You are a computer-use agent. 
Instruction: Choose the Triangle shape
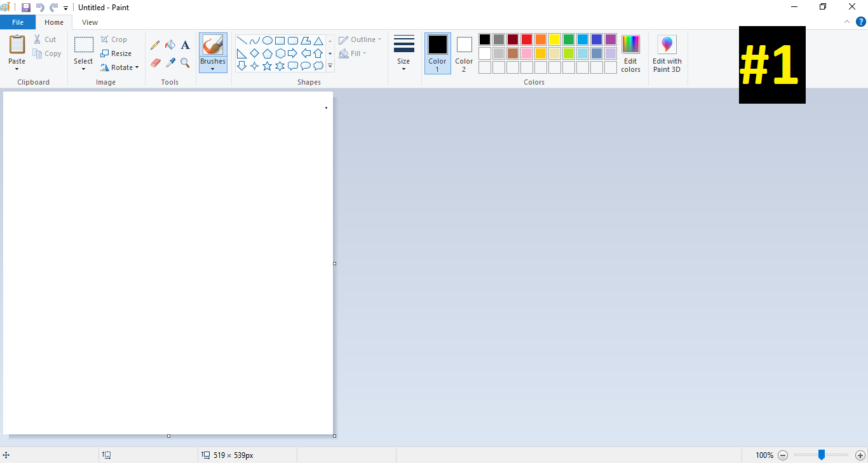pyautogui.click(x=318, y=41)
